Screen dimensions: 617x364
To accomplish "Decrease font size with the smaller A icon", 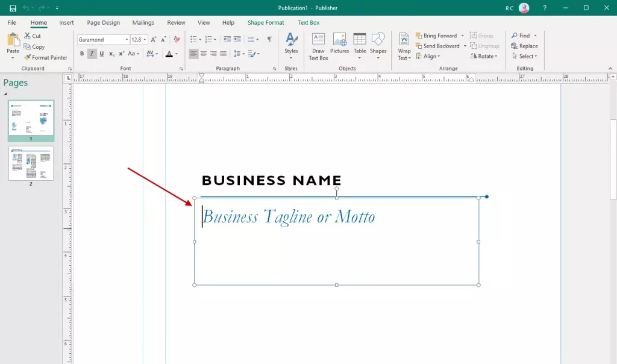I will pos(164,39).
